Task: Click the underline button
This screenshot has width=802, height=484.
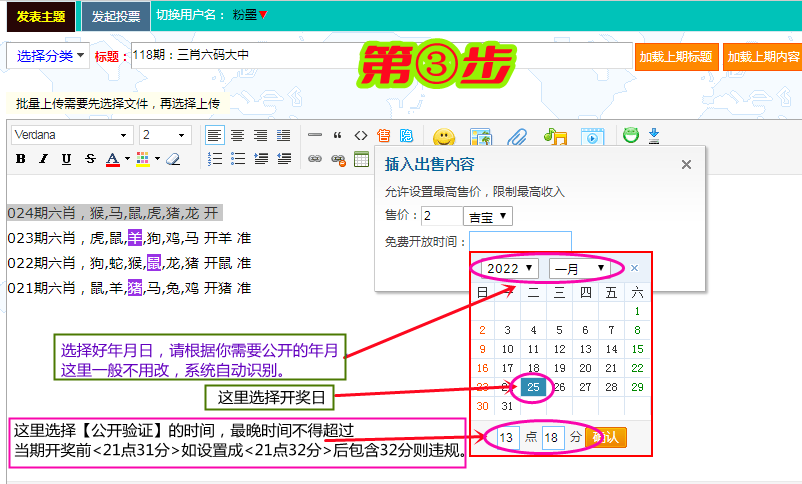Action: 66,159
